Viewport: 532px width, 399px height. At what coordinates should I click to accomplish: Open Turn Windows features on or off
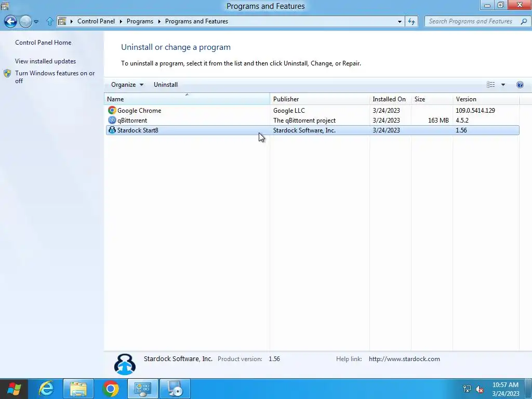[55, 77]
